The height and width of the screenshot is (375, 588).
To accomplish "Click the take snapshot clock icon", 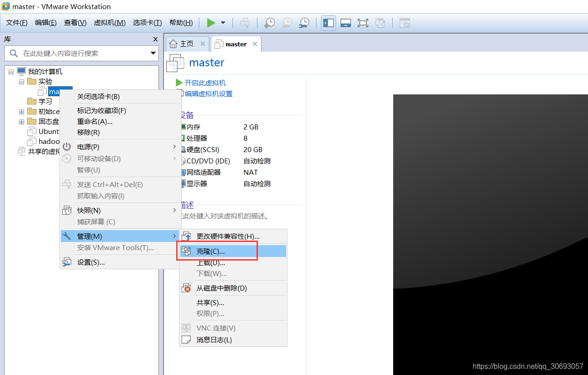I will point(270,23).
